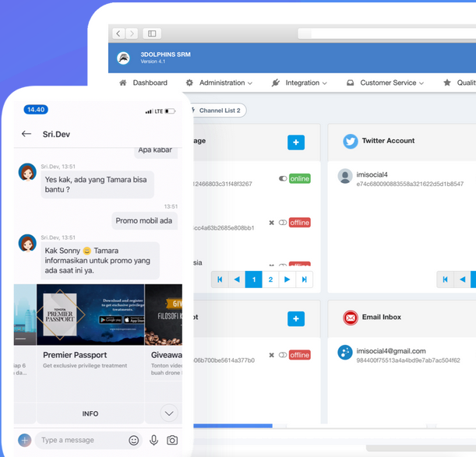Remove the ...cc4a63b2685e808bb1 channel with the X
Viewport: 476px width, 457px height.
(271, 223)
